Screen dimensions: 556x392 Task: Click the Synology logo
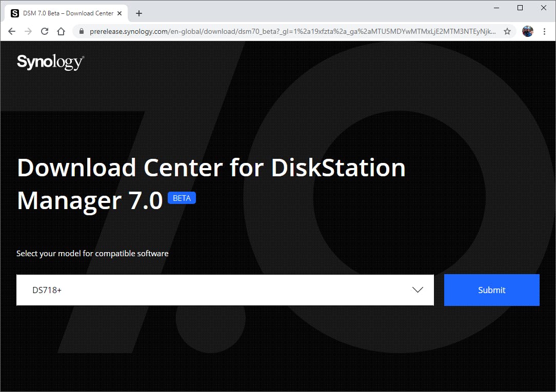pyautogui.click(x=50, y=62)
